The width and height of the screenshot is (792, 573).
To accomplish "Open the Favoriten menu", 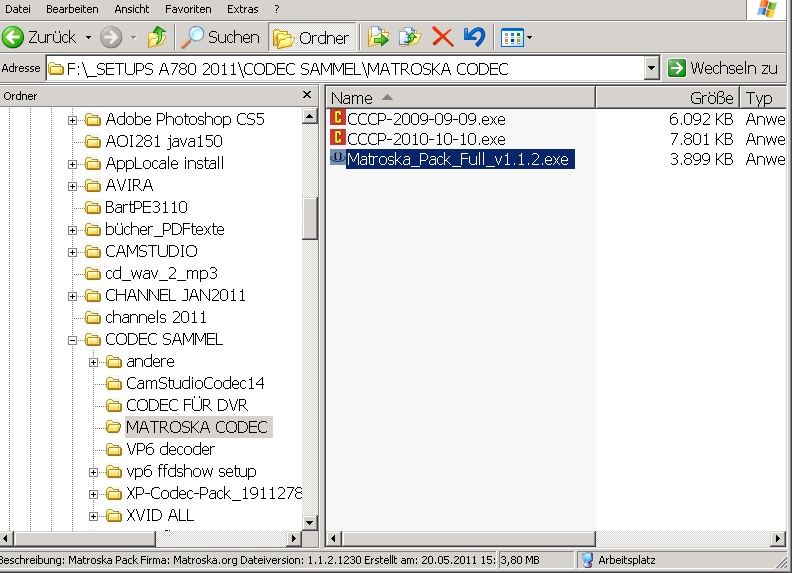I will click(x=188, y=9).
